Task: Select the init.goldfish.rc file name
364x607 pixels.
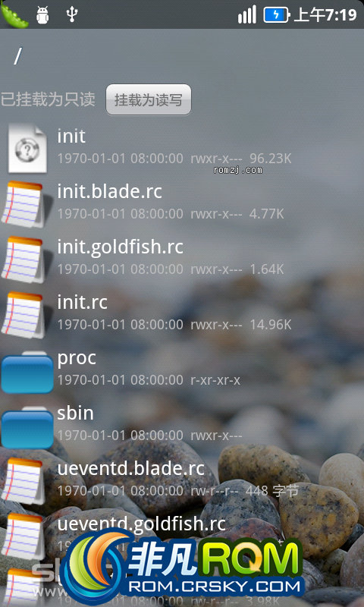Action: click(x=121, y=247)
